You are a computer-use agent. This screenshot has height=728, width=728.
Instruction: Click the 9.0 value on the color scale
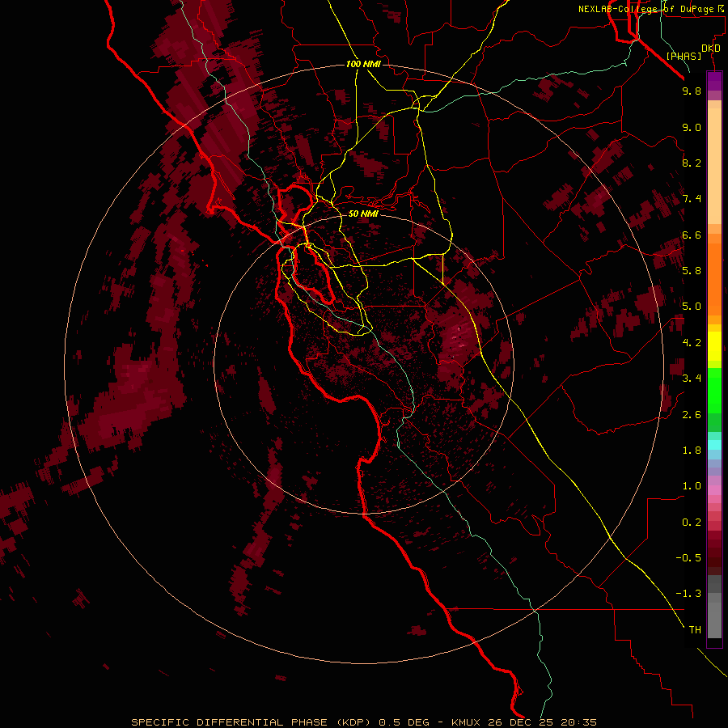692,127
